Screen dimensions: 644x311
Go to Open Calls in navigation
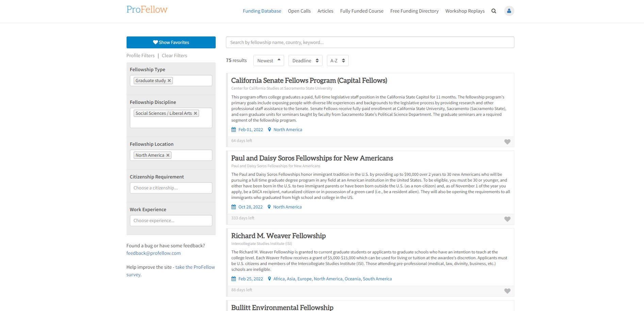tap(299, 11)
